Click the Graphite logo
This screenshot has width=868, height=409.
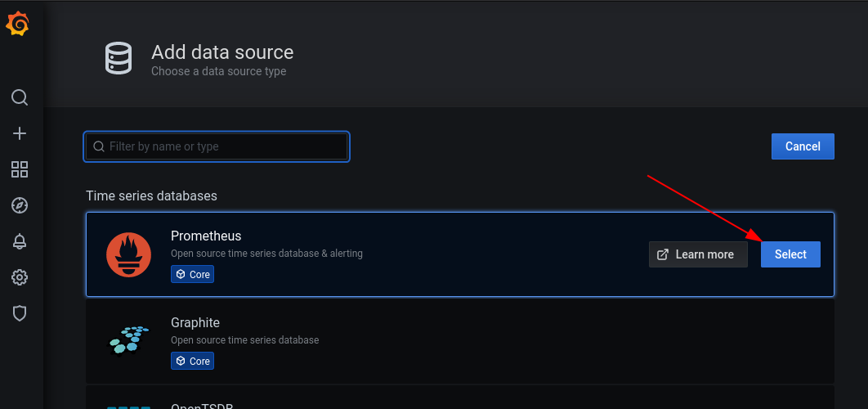click(128, 341)
